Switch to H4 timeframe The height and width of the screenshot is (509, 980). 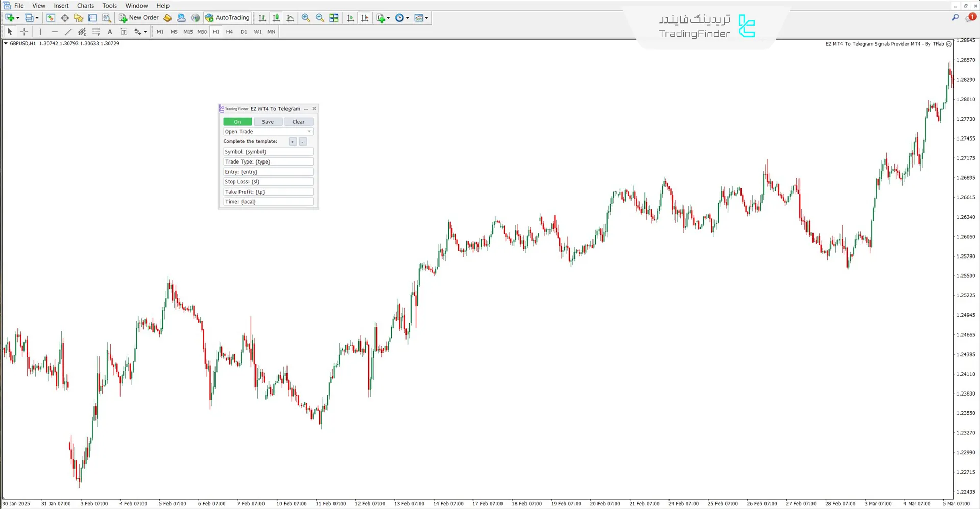tap(229, 32)
